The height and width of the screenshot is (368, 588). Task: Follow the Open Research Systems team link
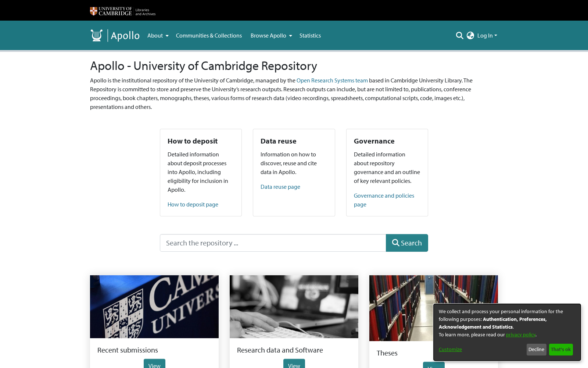click(332, 80)
